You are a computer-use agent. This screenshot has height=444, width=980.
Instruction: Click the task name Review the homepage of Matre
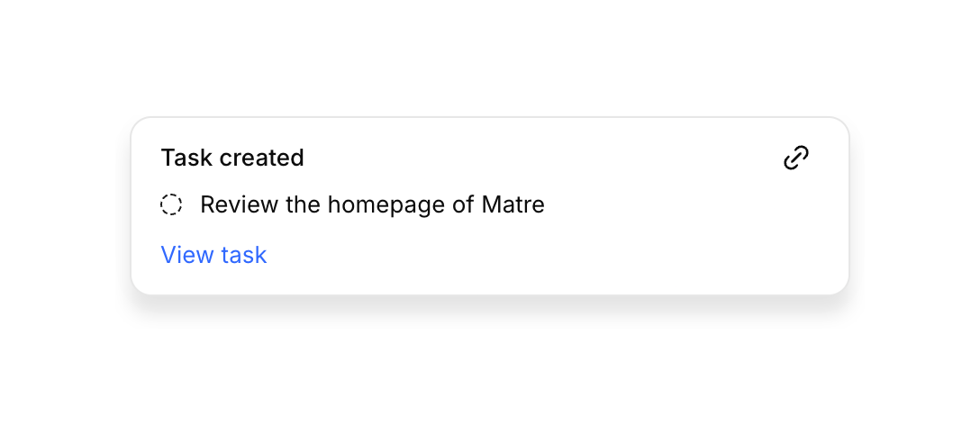coord(372,205)
